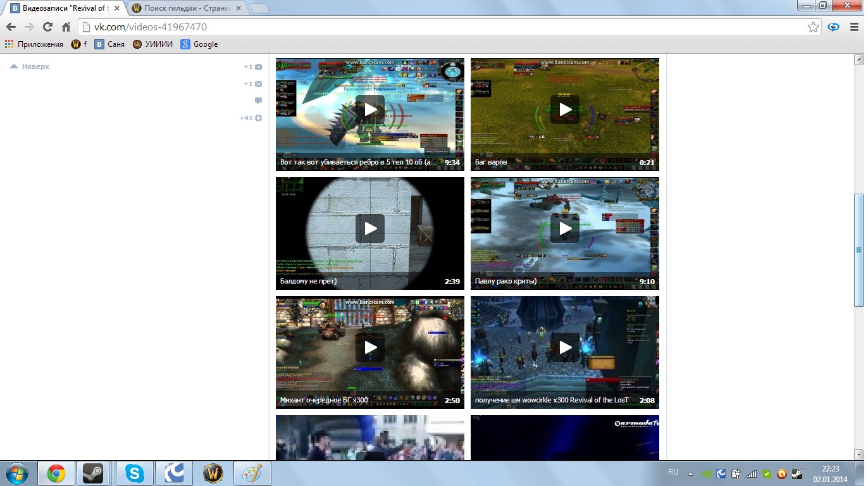
Task: Open Steam from the taskbar
Action: [x=94, y=473]
